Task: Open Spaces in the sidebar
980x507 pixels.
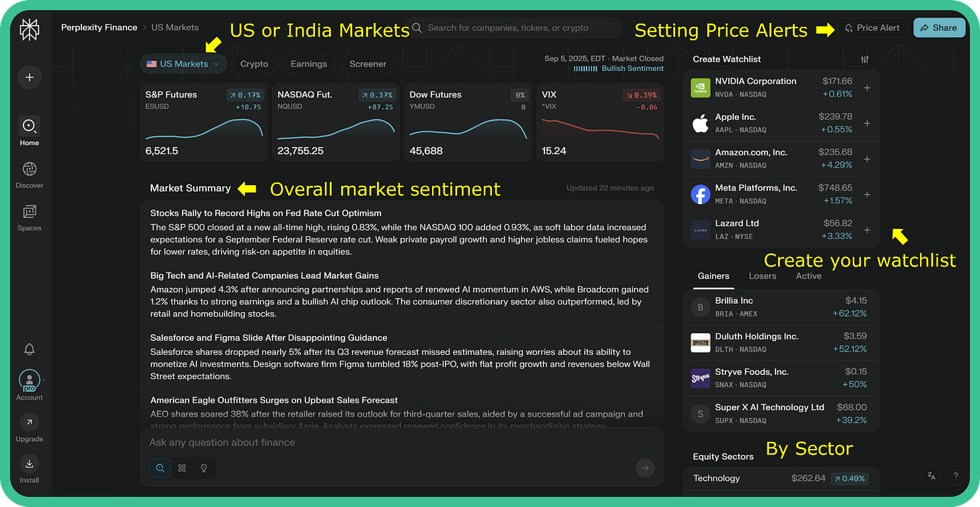Action: (30, 217)
